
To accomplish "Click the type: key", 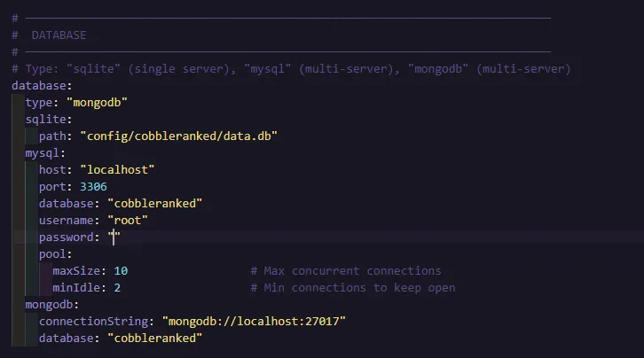I will [42, 103].
